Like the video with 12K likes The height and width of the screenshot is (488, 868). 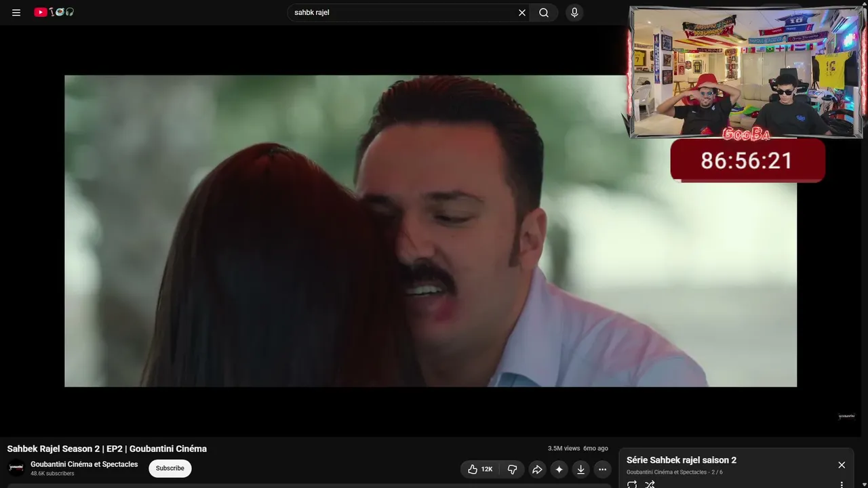coord(480,469)
